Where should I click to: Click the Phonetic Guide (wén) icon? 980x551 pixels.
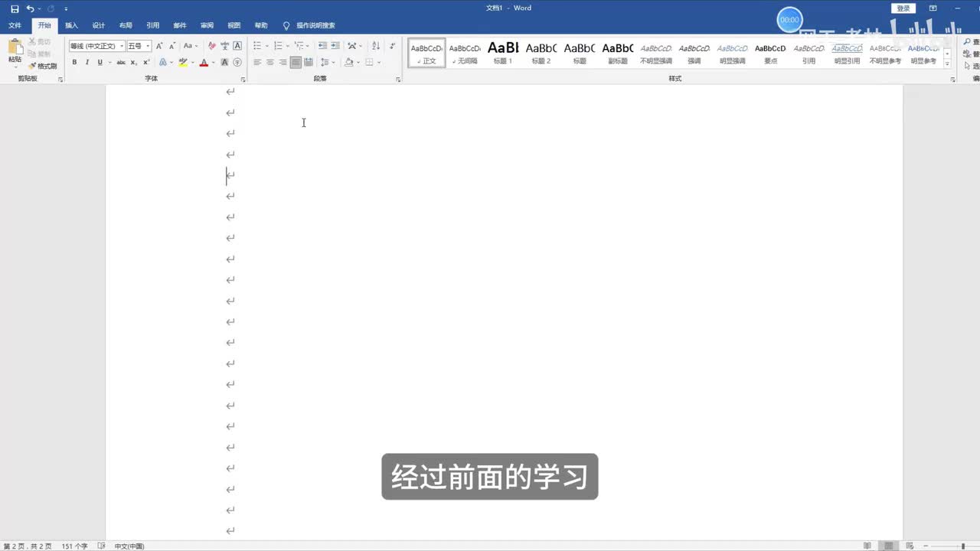point(225,46)
